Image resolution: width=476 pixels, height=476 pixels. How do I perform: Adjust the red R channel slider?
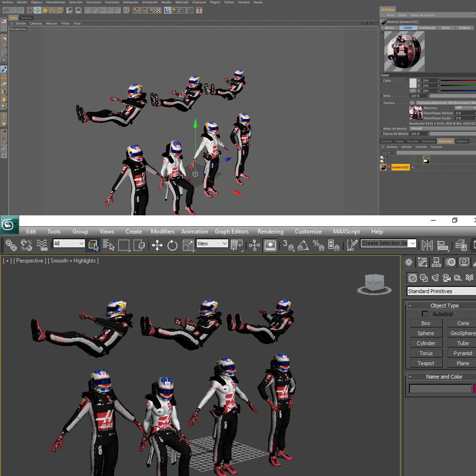pos(458,81)
